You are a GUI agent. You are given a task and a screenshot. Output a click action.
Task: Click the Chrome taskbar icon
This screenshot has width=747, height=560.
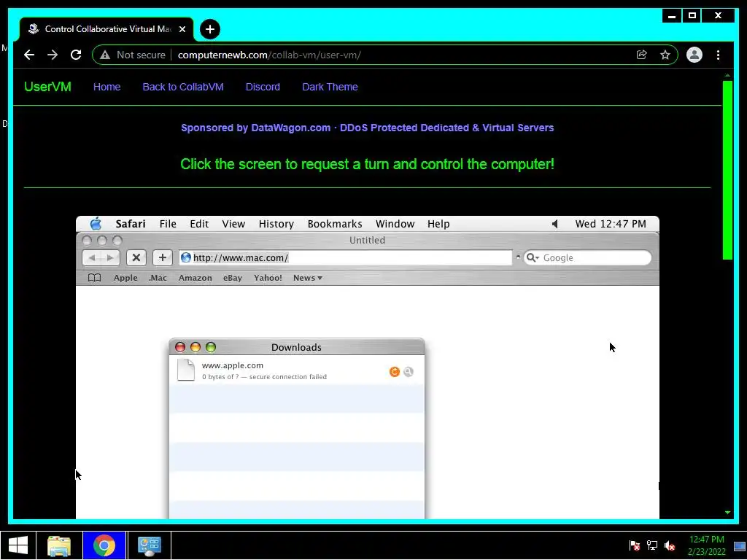click(104, 545)
